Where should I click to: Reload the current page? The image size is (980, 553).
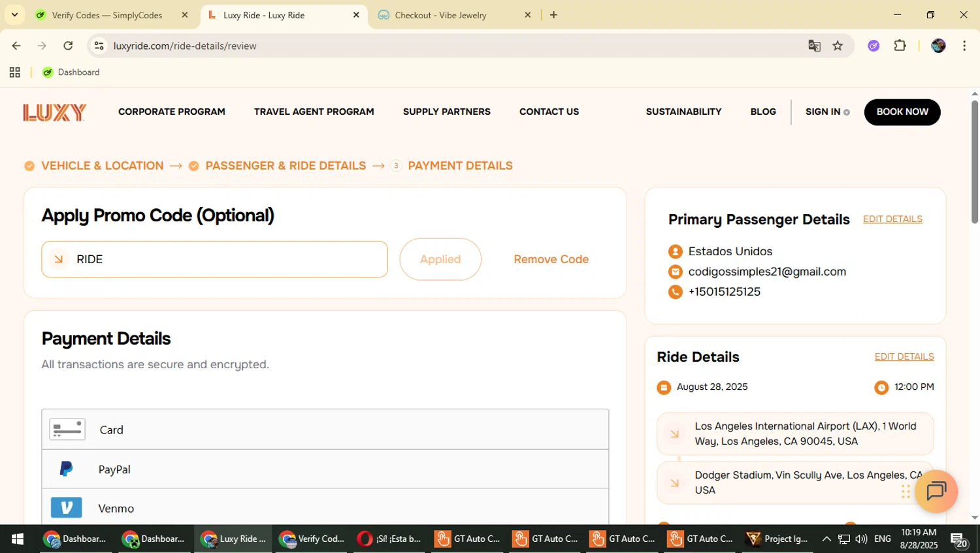(x=68, y=46)
